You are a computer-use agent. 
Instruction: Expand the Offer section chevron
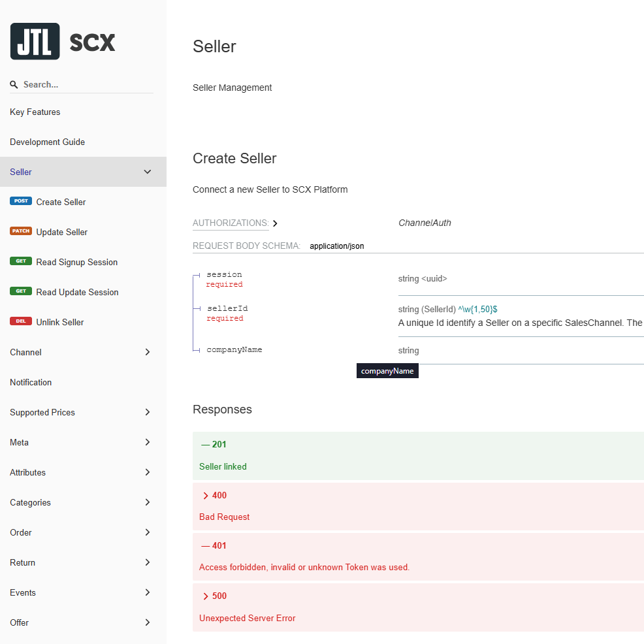pos(148,622)
